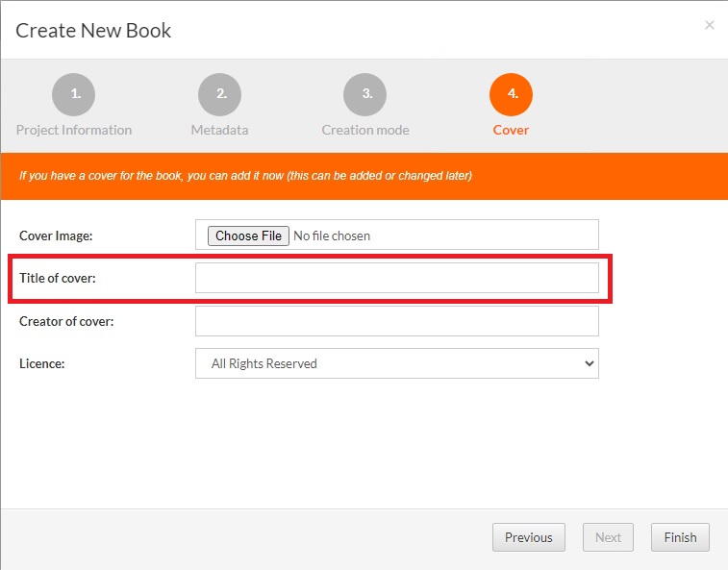Close the Create New Book dialog
This screenshot has height=570, width=728.
[x=710, y=25]
